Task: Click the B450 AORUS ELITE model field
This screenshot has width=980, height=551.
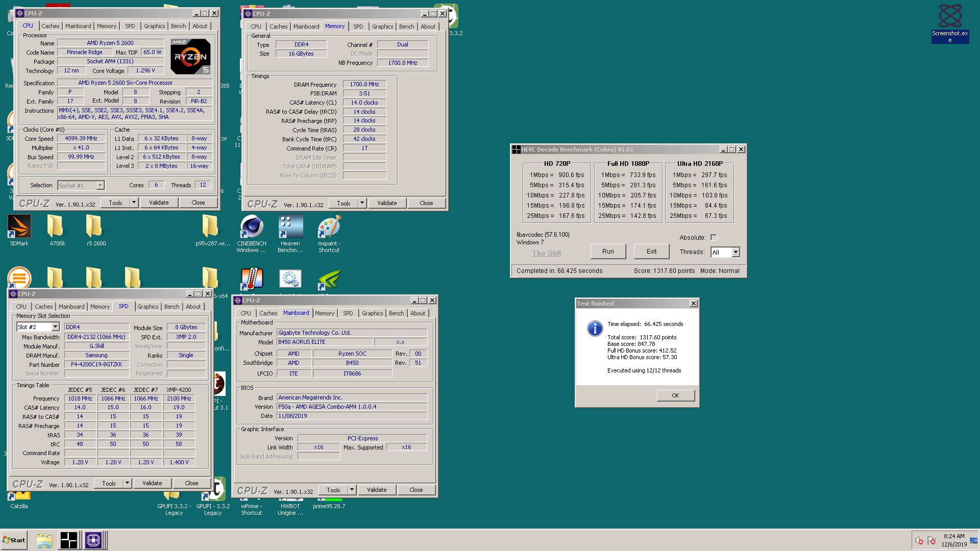Action: point(324,342)
